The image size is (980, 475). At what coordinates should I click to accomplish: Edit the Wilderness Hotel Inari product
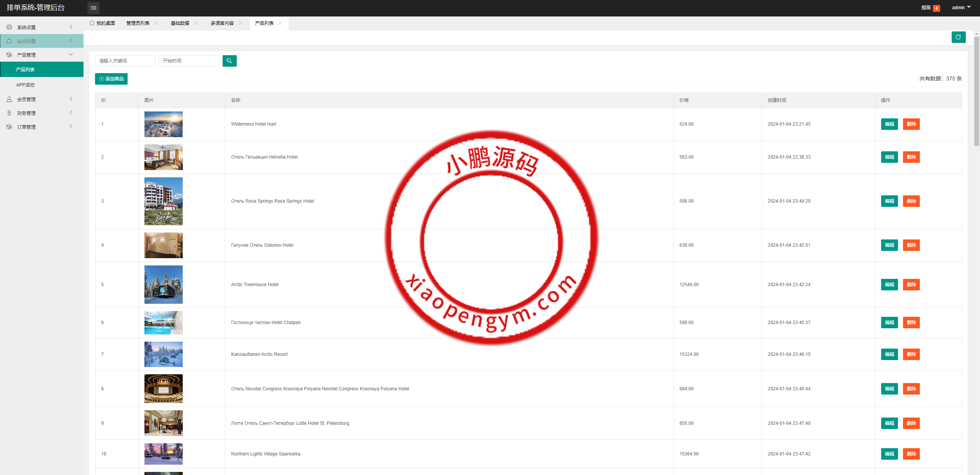pos(889,124)
